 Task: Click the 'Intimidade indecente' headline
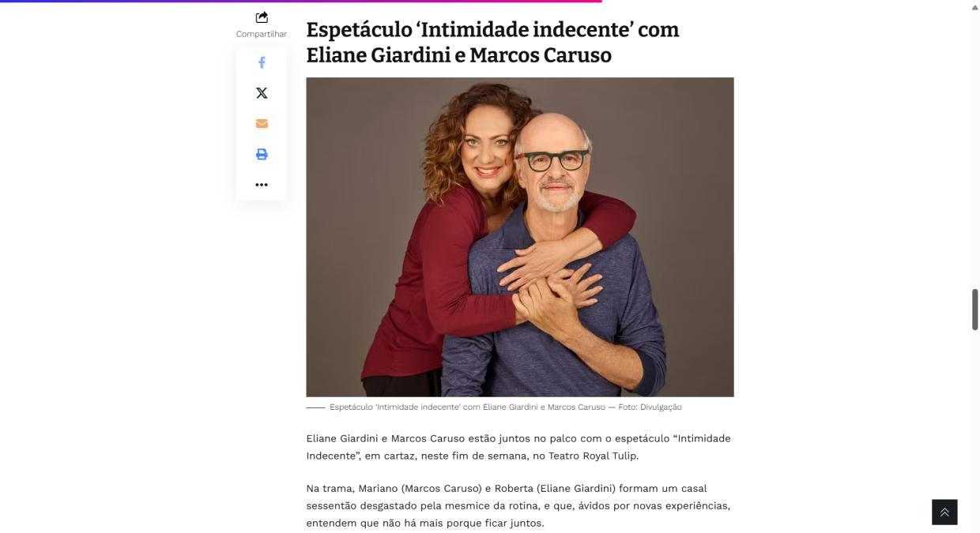(x=492, y=42)
